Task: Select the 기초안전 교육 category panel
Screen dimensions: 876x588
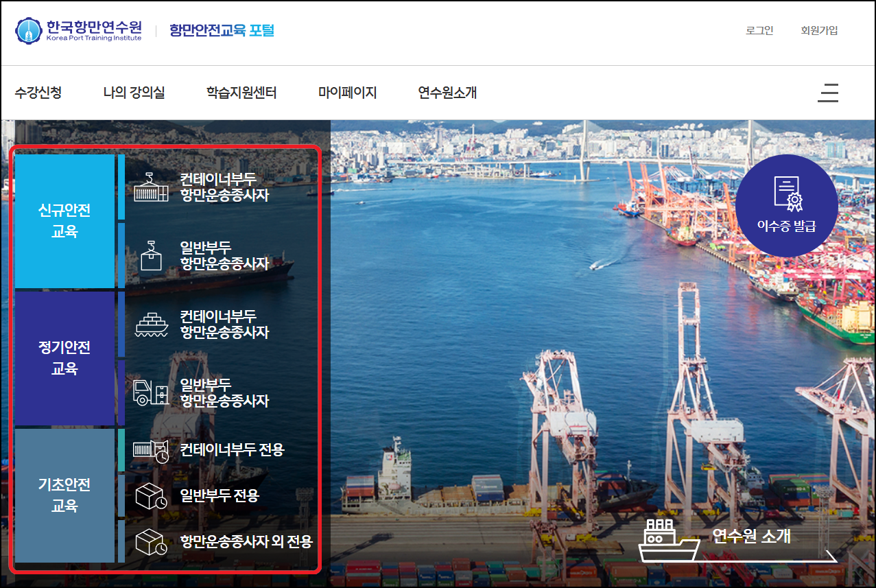Action: [x=65, y=495]
